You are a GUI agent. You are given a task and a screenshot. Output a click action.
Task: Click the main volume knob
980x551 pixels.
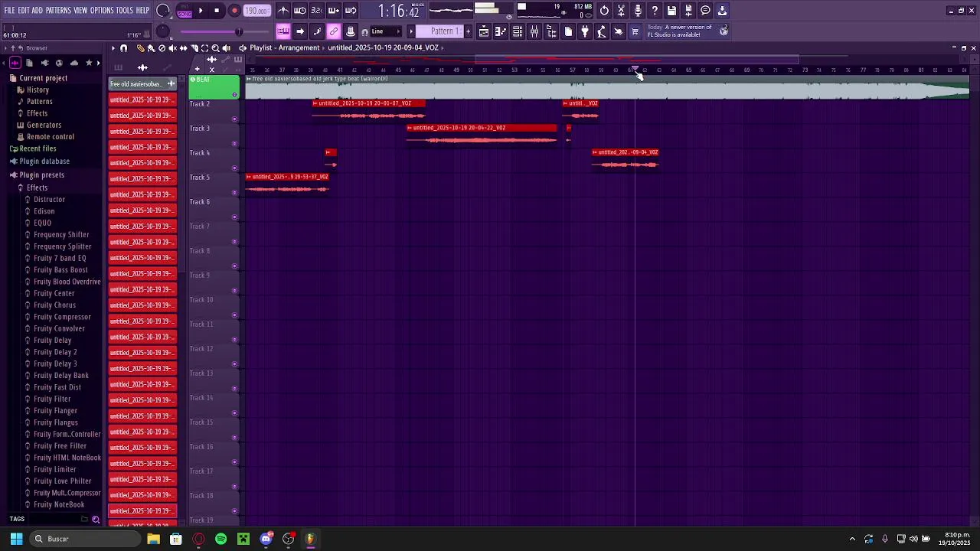pos(163,11)
